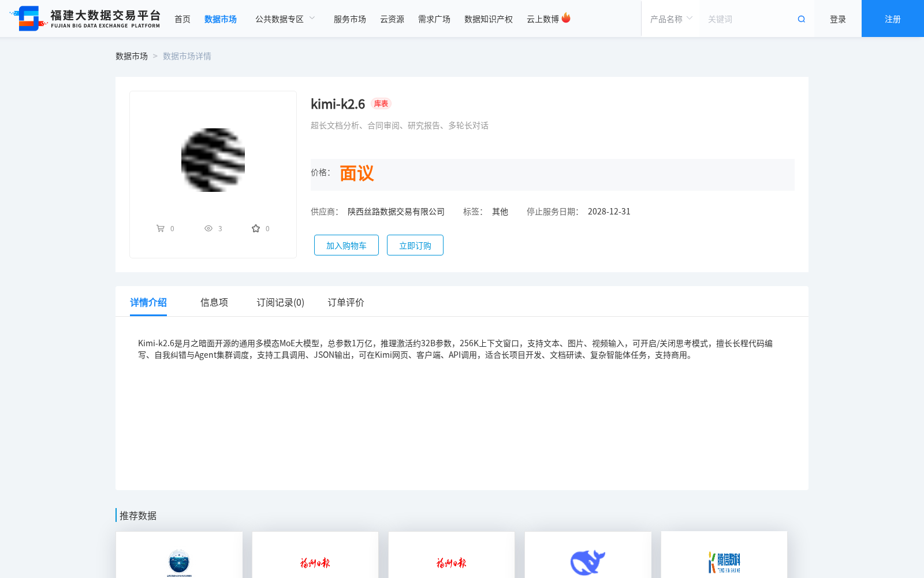Open 云资源 navigation item
Screen dimensions: 924x578
pos(392,19)
